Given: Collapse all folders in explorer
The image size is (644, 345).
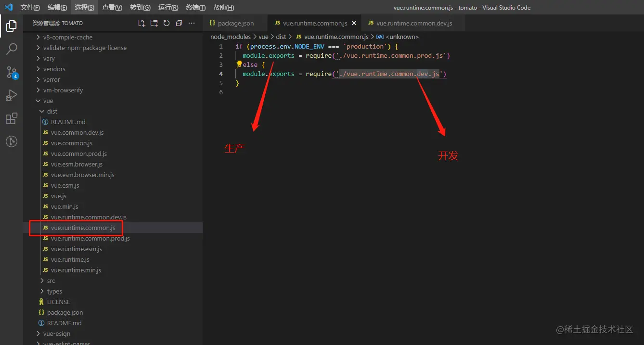Looking at the screenshot, I should point(179,23).
